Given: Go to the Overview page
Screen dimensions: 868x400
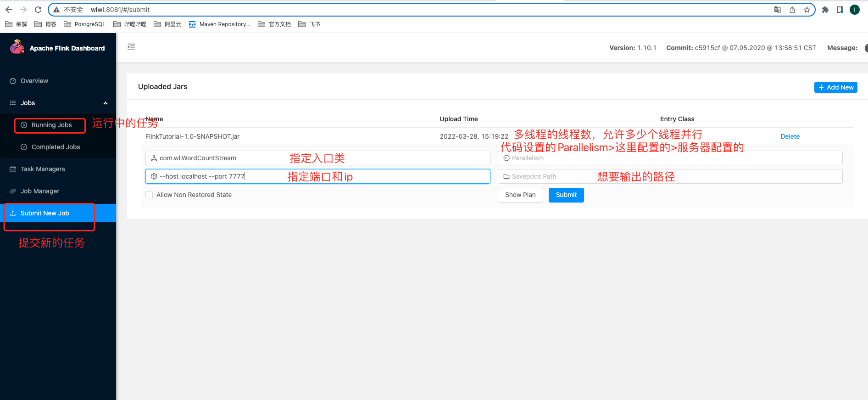Looking at the screenshot, I should click(58, 81).
